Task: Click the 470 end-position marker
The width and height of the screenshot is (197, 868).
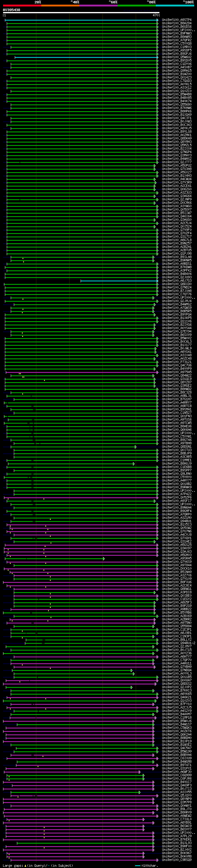Action: [155, 15]
